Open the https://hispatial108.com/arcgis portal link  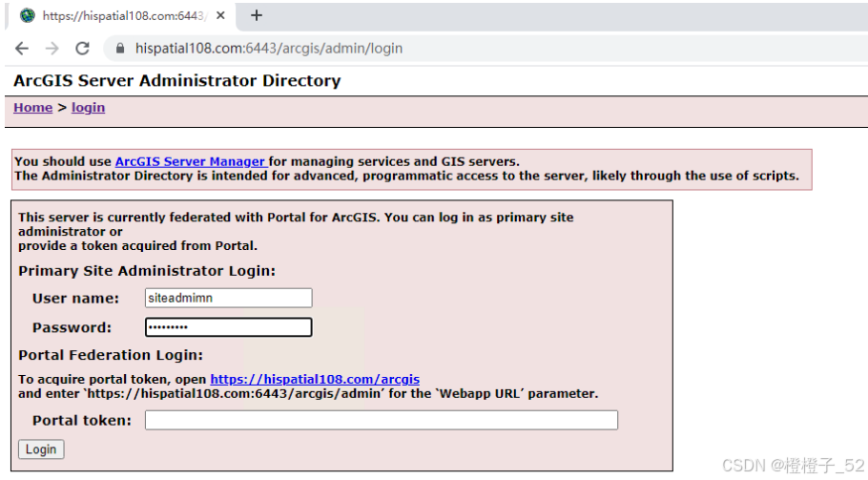coord(315,379)
